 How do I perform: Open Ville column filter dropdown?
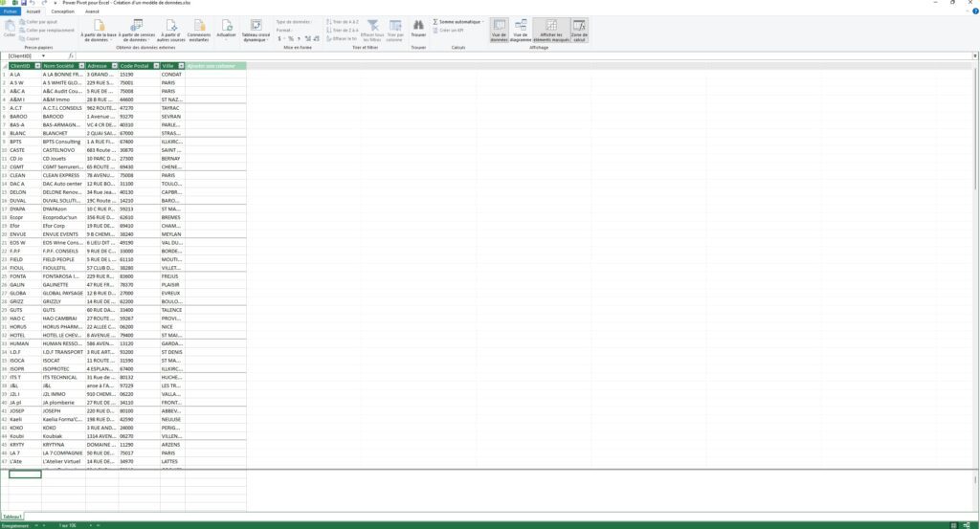(181, 66)
